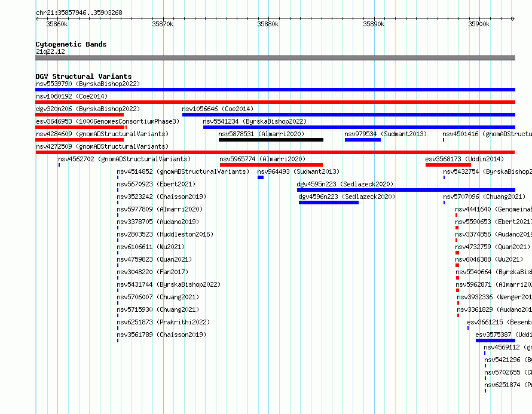This screenshot has width=532, height=414.
Task: Select the blue nsv5539790 variant bar
Action: (275, 90)
